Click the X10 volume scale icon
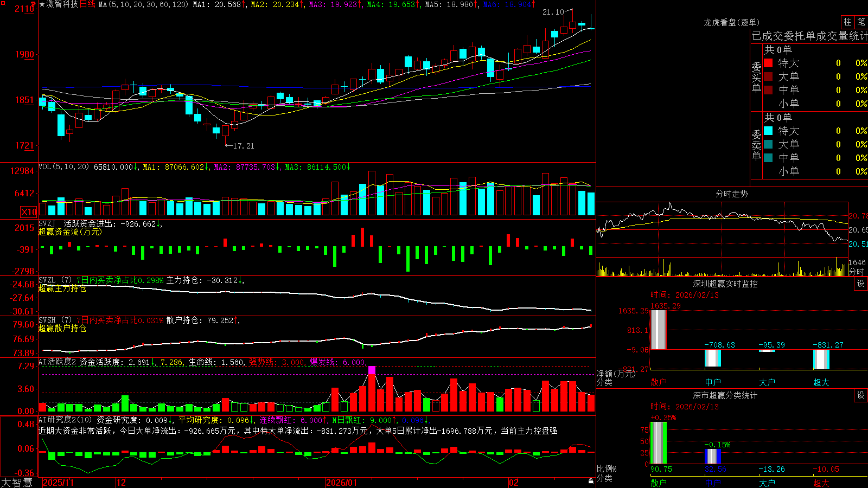Screen dimensions: 868x488 29,212
